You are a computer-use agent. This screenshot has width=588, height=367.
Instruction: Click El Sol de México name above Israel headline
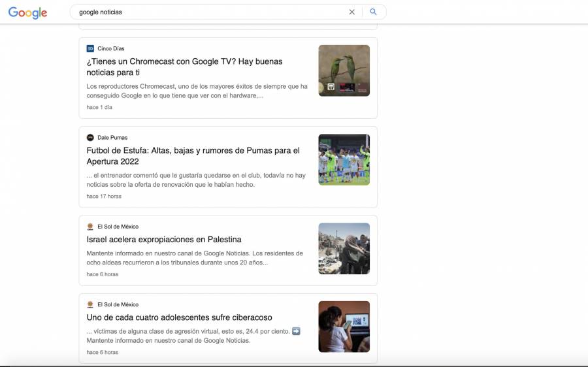(x=118, y=227)
